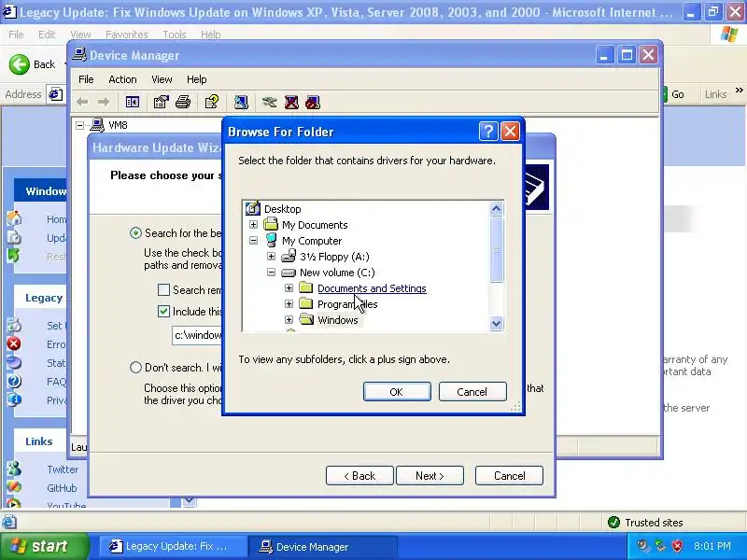Expand the Windows folder node

[x=289, y=319]
